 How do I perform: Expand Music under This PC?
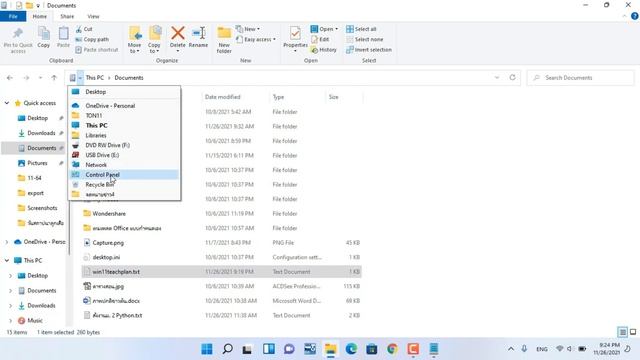(x=10, y=321)
